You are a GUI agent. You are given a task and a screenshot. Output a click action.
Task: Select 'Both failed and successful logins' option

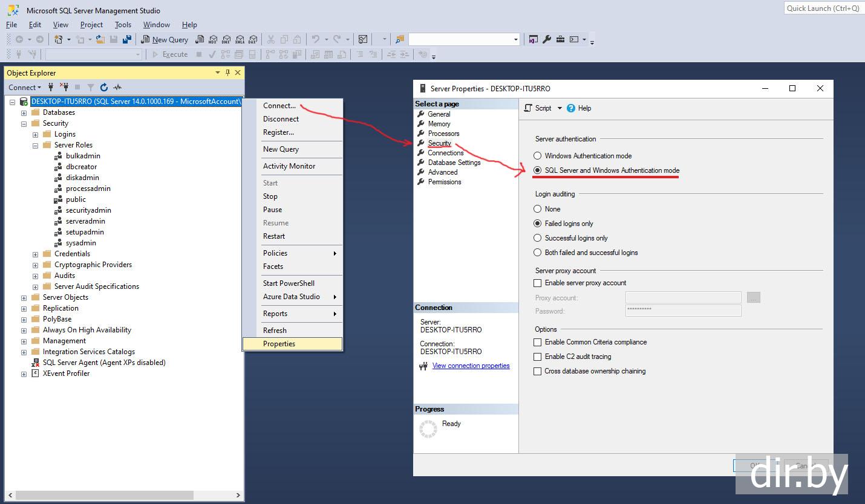tap(537, 253)
